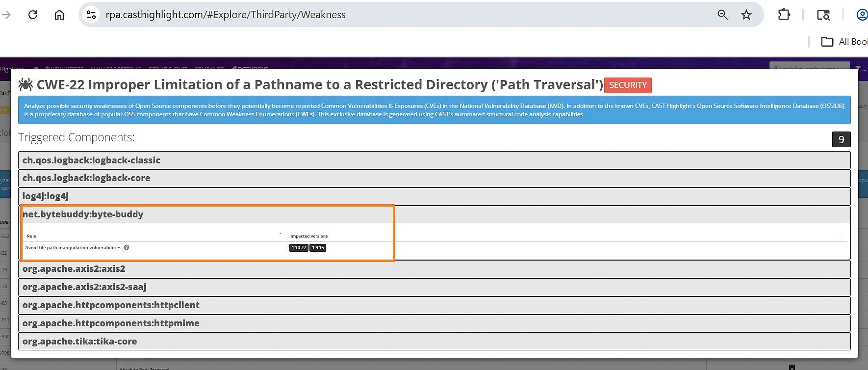The image size is (868, 370).
Task: Expand the ch.qos.logback:logback-classic component
Action: (x=434, y=160)
